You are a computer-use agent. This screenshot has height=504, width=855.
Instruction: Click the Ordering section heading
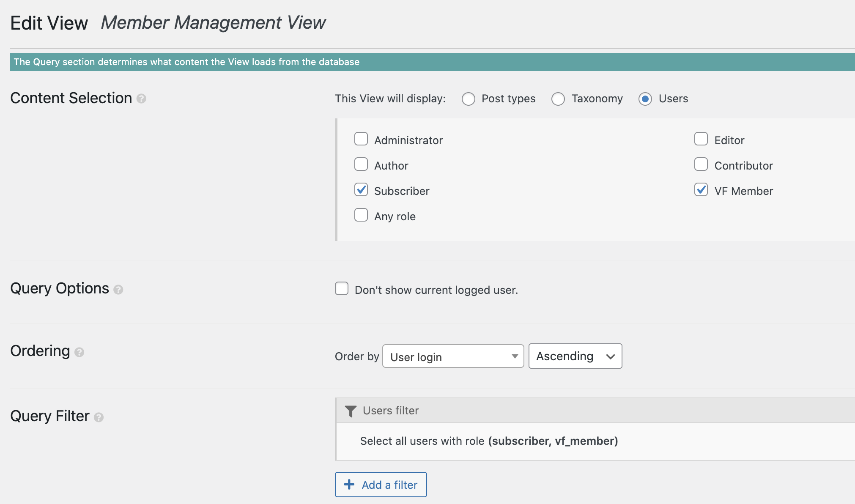40,351
